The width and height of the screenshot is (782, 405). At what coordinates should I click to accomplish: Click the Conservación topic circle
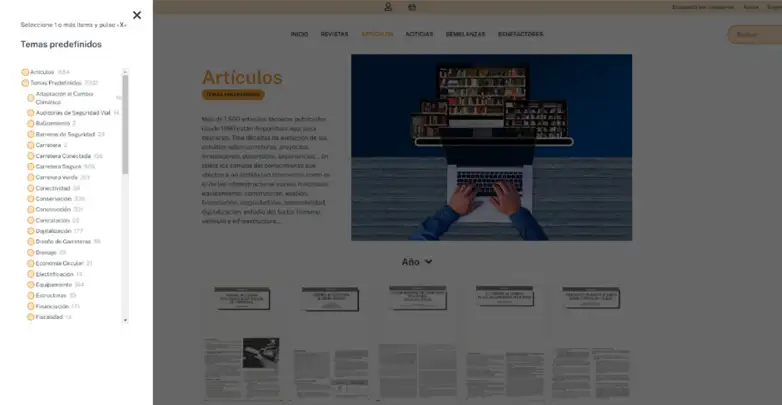tap(31, 198)
